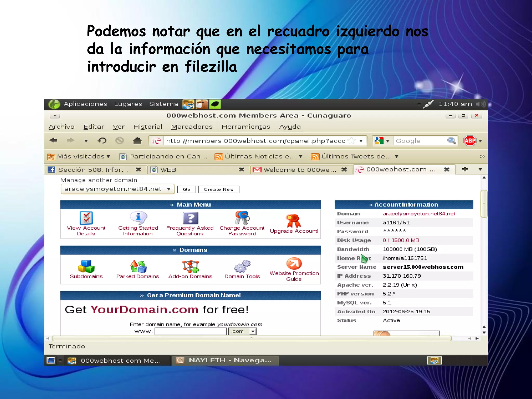Click the show desktop icon in taskbar
The height and width of the screenshot is (399, 532).
[x=51, y=360]
